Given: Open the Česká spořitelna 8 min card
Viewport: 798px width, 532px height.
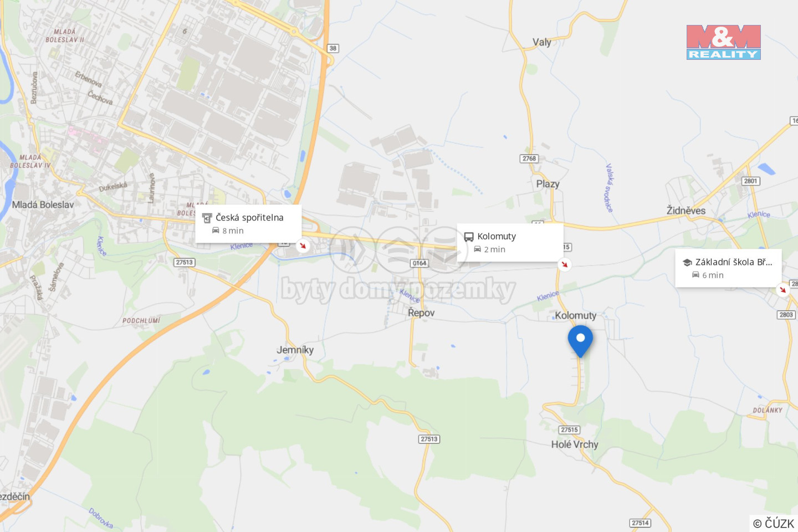Looking at the screenshot, I should [248, 224].
